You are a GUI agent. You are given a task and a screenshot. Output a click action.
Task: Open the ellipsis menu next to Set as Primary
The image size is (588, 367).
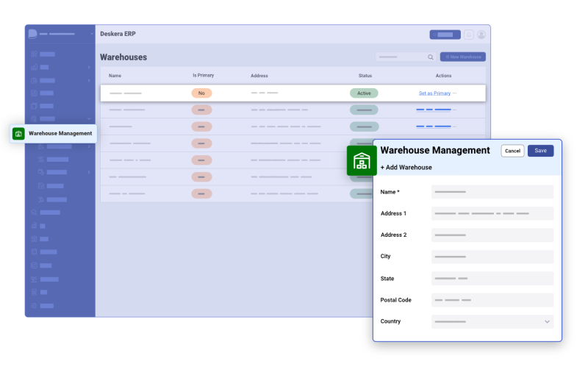(455, 93)
